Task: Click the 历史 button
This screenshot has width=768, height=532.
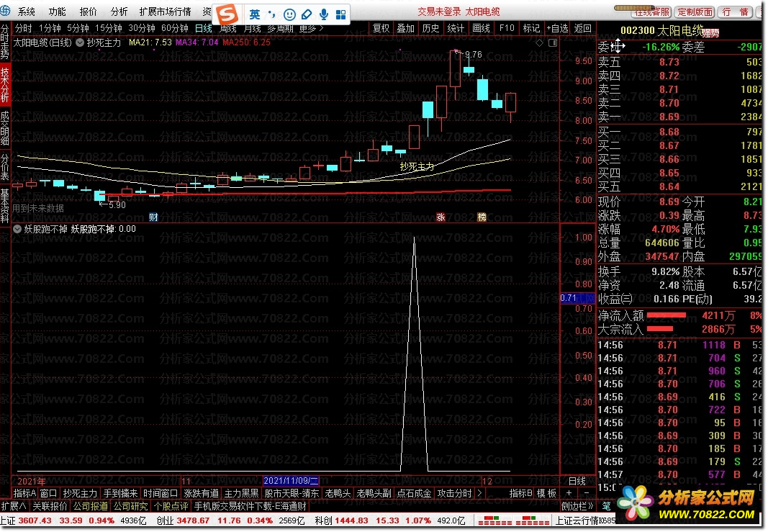Action: [x=430, y=28]
